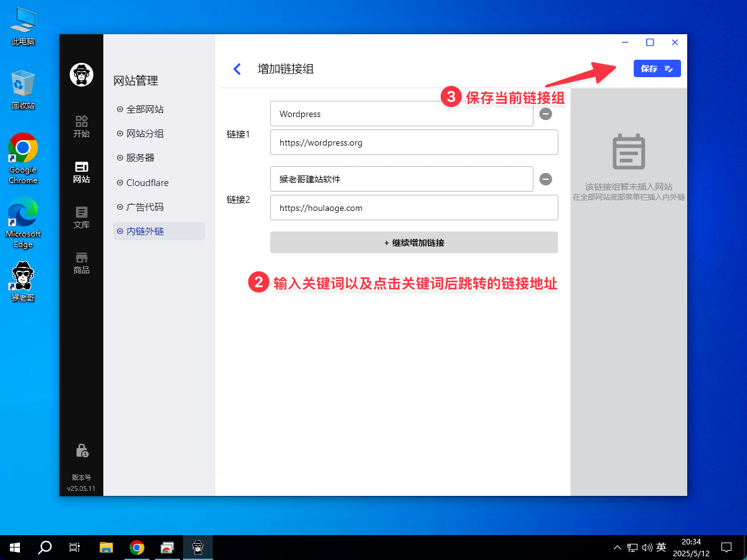Click the 猴老哥建站软件 keyword field
The image size is (747, 560).
point(402,179)
